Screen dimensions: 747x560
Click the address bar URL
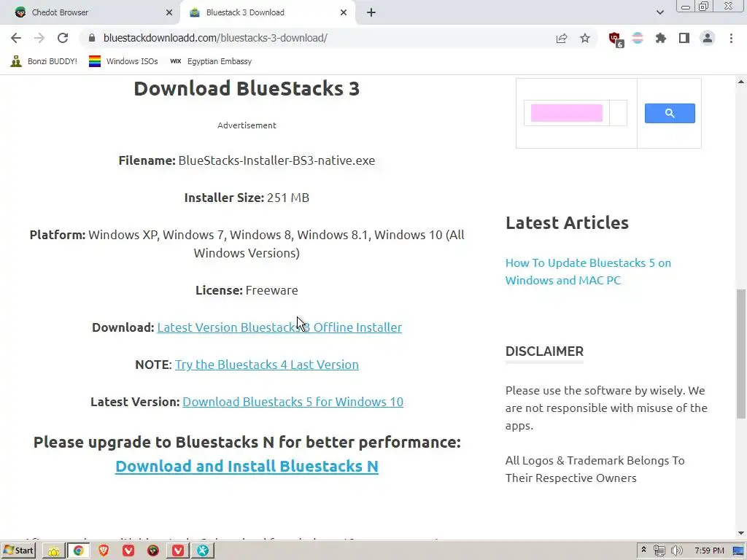(x=215, y=38)
